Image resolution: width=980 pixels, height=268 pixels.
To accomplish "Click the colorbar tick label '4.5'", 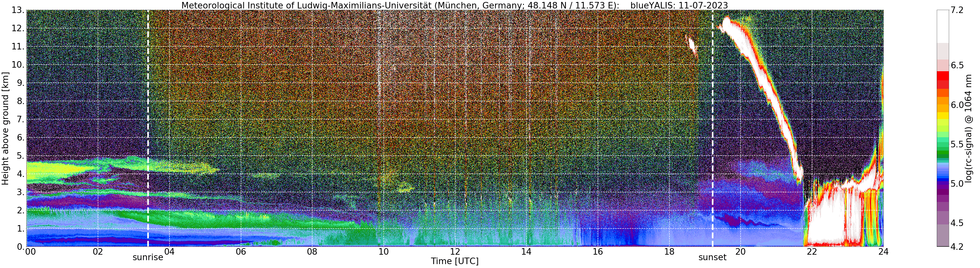I will click(x=957, y=223).
